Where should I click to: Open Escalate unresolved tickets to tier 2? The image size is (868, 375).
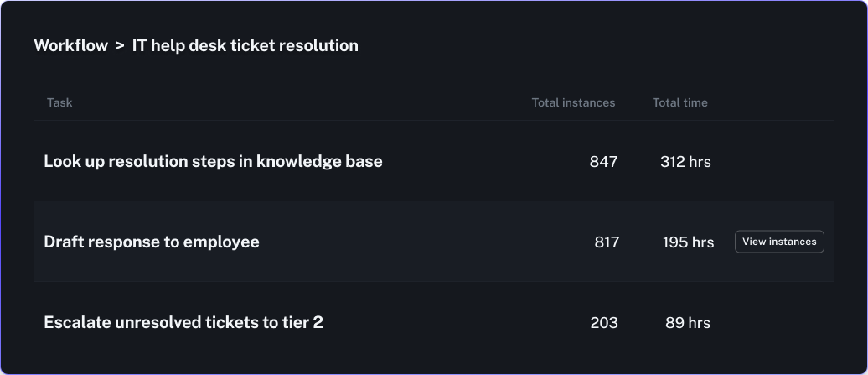point(183,322)
